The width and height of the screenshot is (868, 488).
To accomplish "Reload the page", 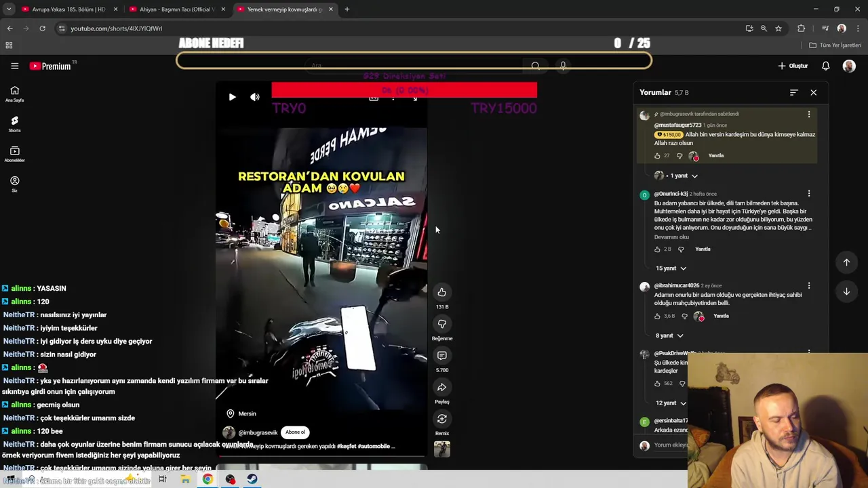I will pyautogui.click(x=42, y=28).
